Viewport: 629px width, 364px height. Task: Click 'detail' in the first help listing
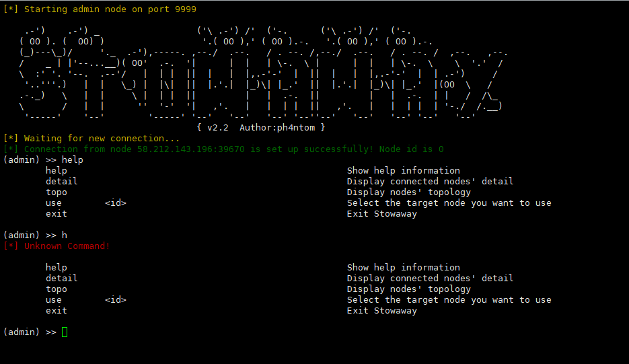(61, 182)
